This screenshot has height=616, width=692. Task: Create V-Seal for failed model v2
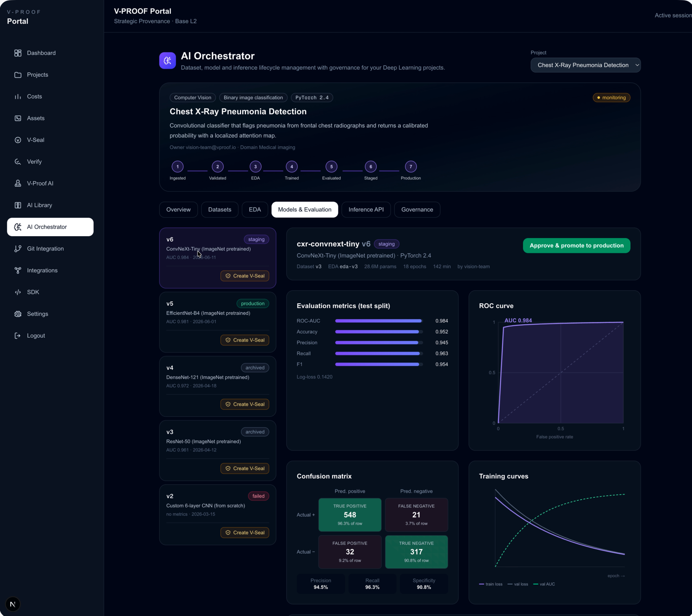(x=245, y=532)
